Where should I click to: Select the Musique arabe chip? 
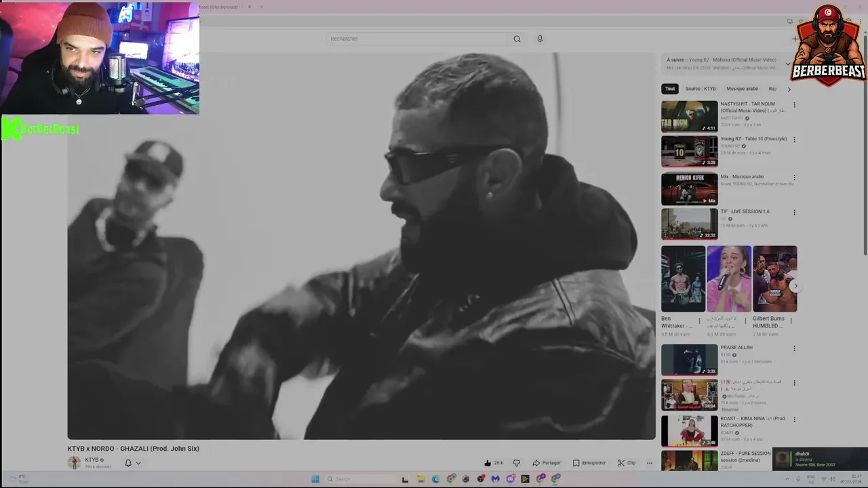pyautogui.click(x=742, y=89)
